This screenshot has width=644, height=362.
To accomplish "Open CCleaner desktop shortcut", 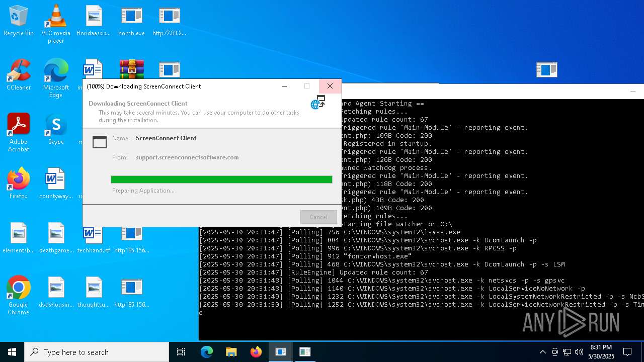I will pos(19,75).
